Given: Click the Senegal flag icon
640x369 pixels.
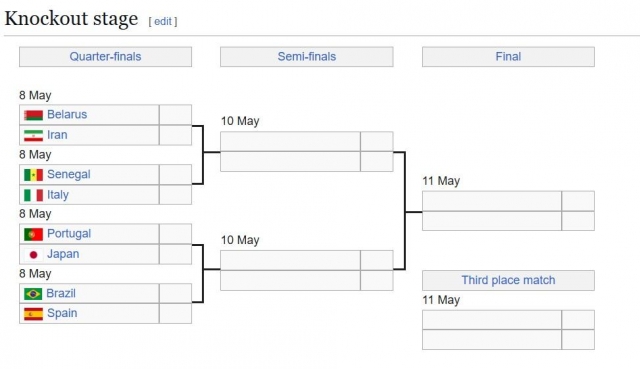Looking at the screenshot, I should [x=33, y=175].
